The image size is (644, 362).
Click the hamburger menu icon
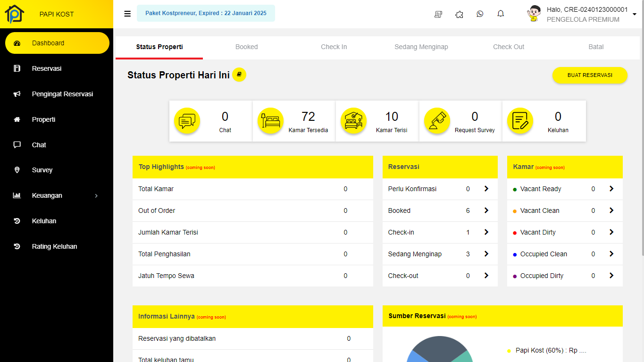click(x=127, y=14)
